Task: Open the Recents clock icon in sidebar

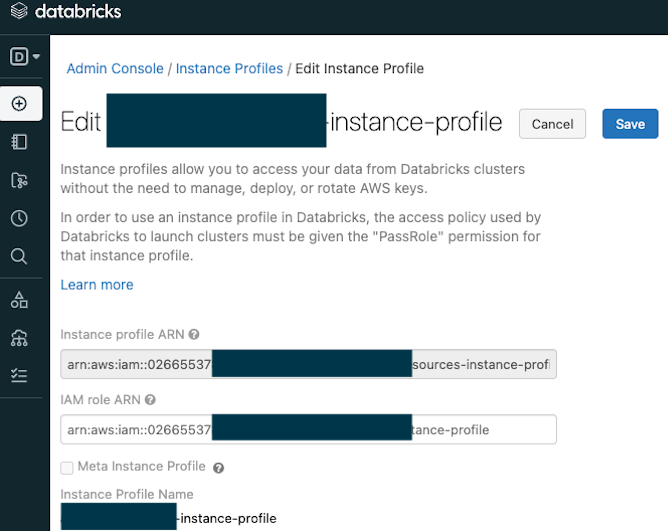Action: pos(19,218)
